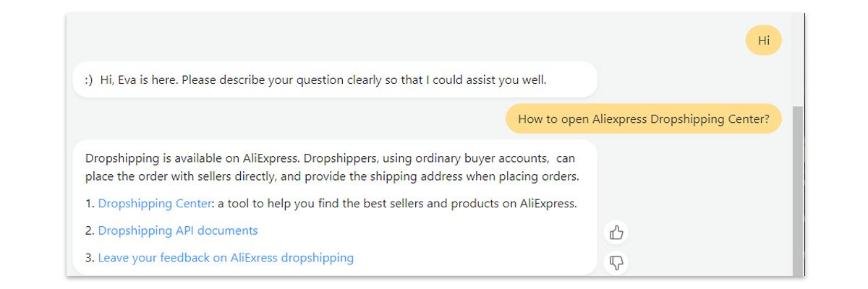
Task: Click list number "1." before Dropshipping Center
Action: tap(90, 204)
